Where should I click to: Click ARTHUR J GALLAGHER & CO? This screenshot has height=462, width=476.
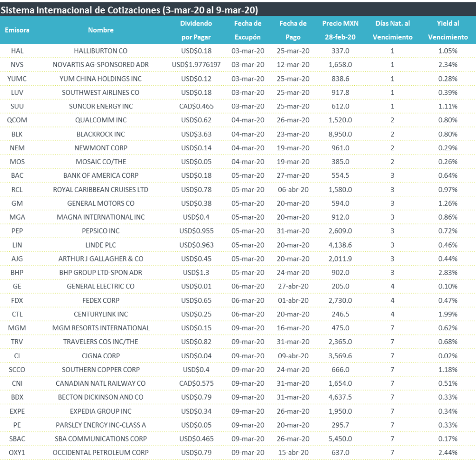pyautogui.click(x=101, y=259)
